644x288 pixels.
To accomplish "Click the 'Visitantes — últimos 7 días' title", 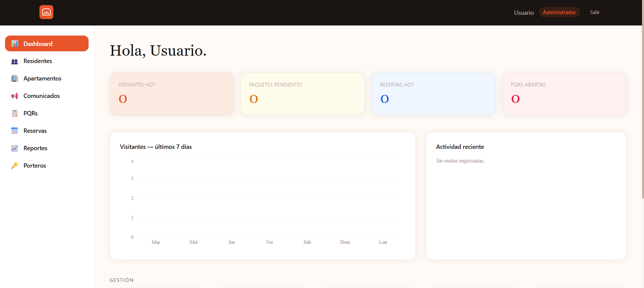I will (156, 147).
